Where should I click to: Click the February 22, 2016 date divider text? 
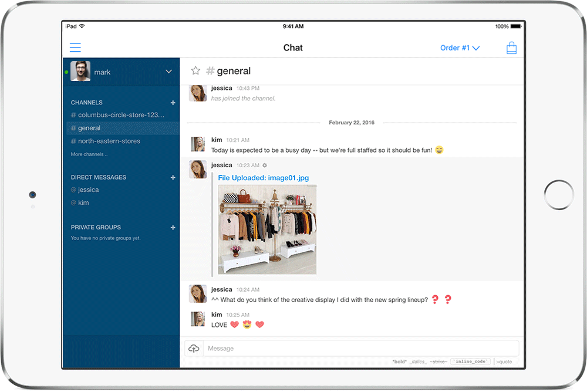pos(352,123)
